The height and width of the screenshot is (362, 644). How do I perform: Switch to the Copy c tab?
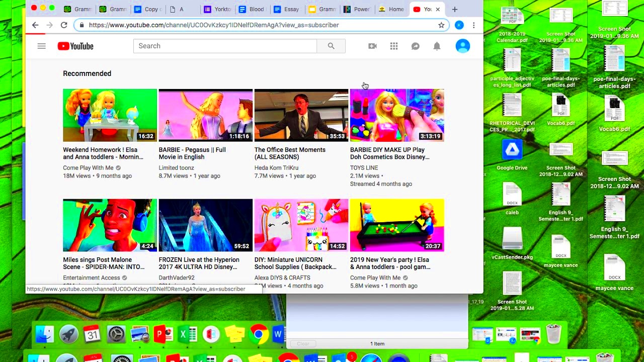pyautogui.click(x=147, y=9)
